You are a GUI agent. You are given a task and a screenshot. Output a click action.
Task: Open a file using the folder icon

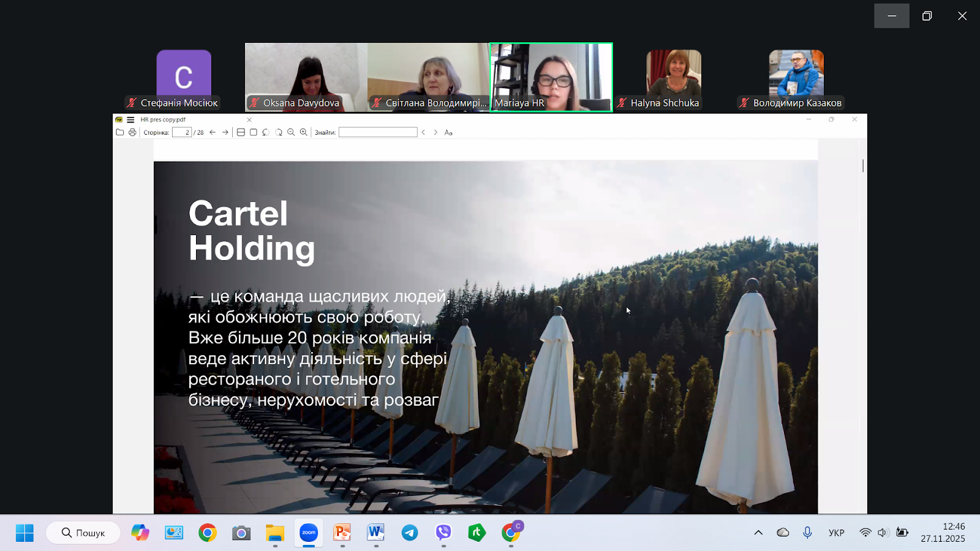(120, 132)
